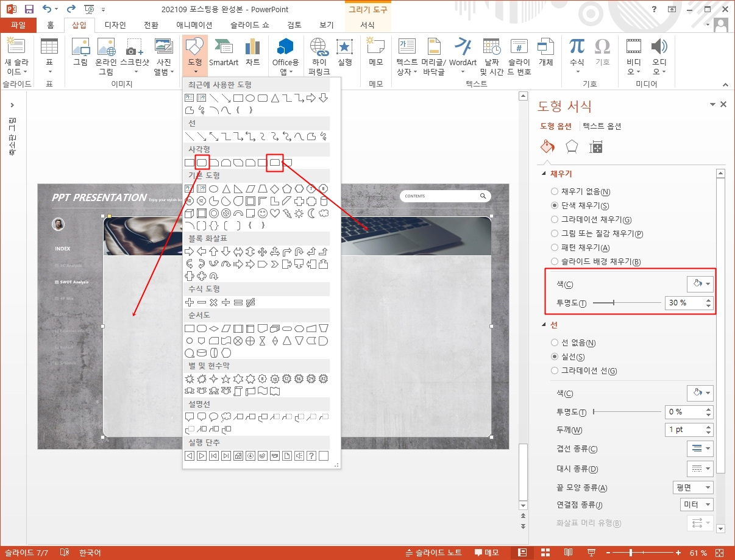Viewport: 735px width, 560px height.
Task: Open the fill 색 color dropdown
Action: pos(700,284)
